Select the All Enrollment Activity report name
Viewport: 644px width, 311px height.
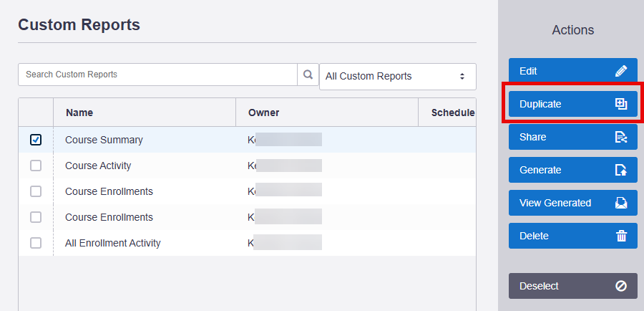tap(112, 243)
